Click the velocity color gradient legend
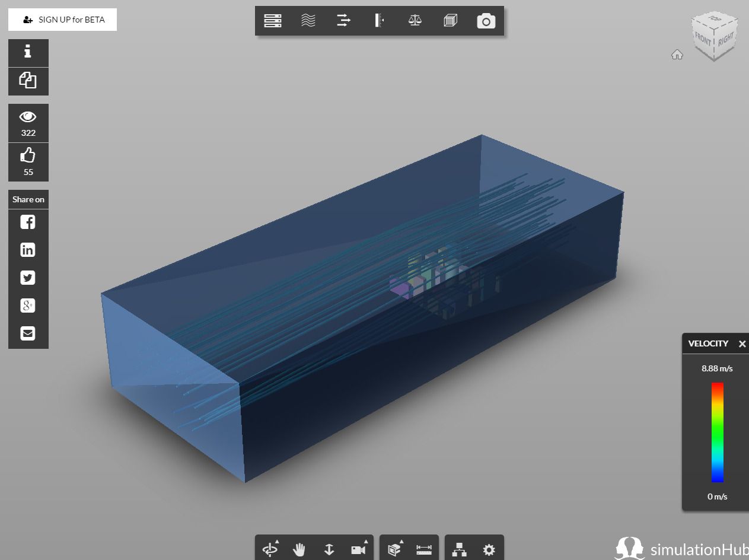 tap(717, 432)
